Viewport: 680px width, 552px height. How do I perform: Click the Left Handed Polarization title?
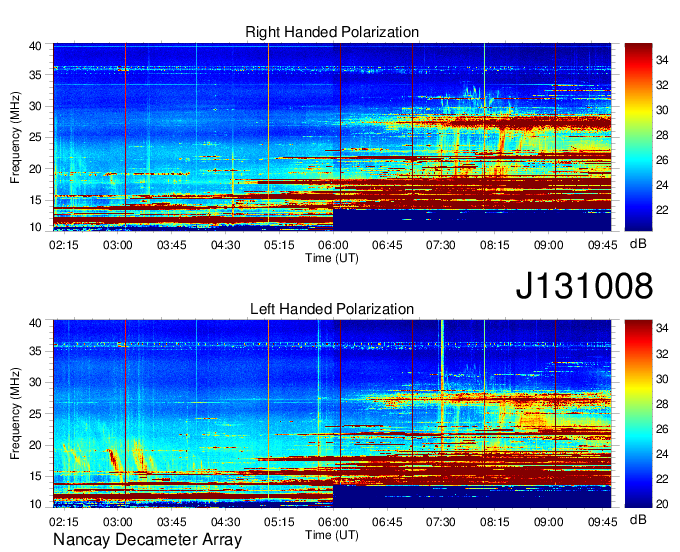pyautogui.click(x=332, y=309)
